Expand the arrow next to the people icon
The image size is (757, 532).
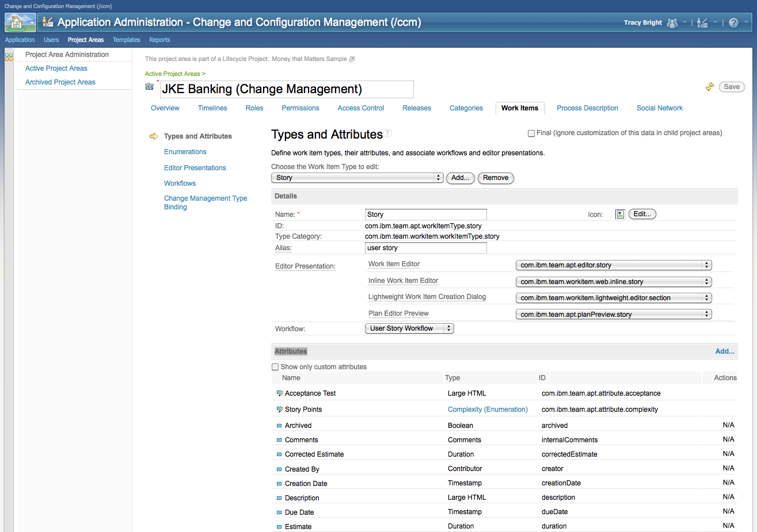pos(684,22)
